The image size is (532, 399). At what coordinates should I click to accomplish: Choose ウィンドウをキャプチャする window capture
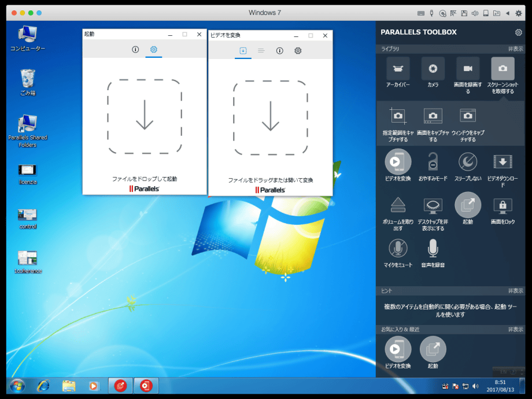click(468, 124)
